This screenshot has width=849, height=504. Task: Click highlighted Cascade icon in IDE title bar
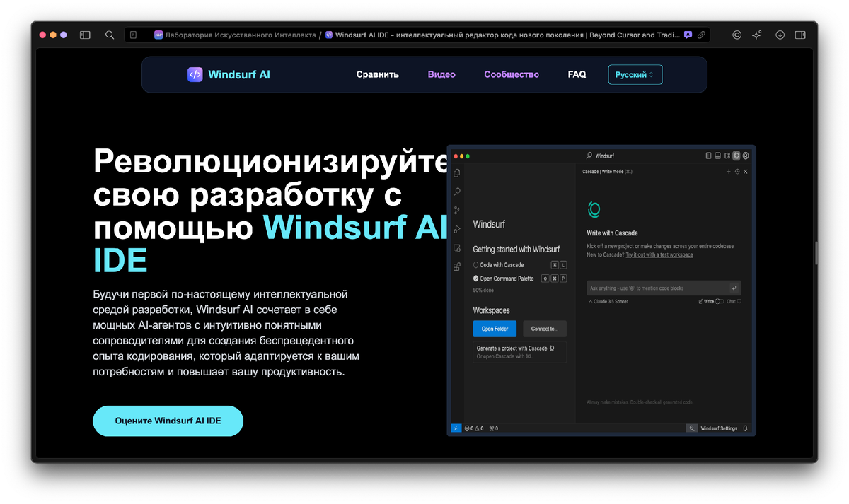pyautogui.click(x=737, y=156)
